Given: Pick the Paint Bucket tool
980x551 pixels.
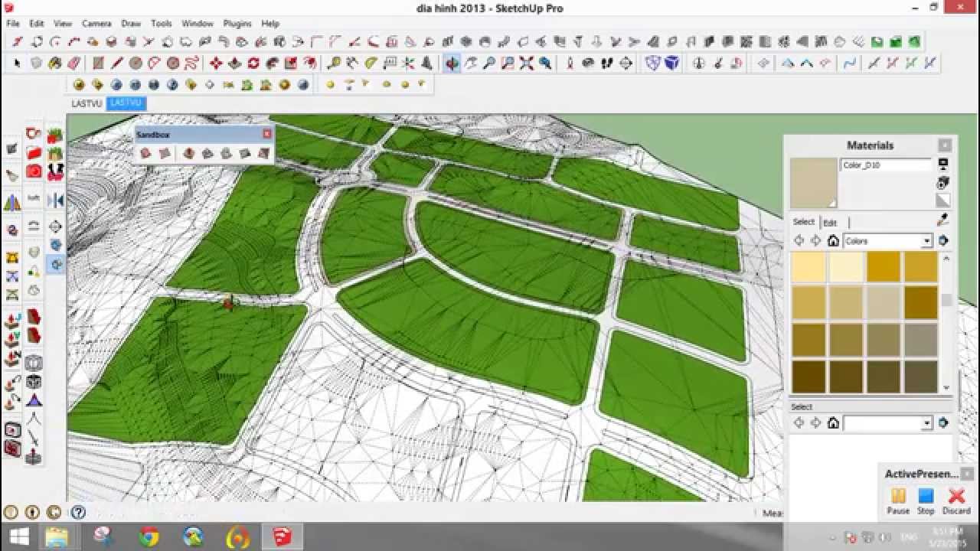Looking at the screenshot, I should tap(55, 64).
